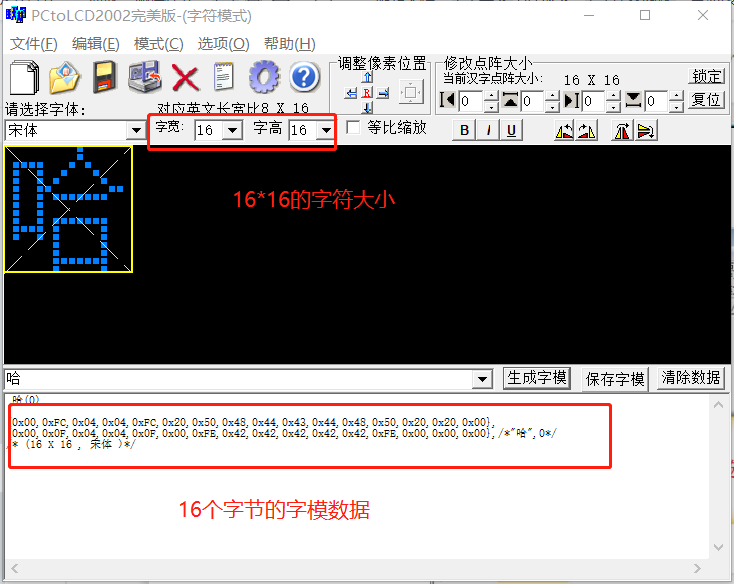Click the horizontal scrollbar left arrow

(15, 569)
